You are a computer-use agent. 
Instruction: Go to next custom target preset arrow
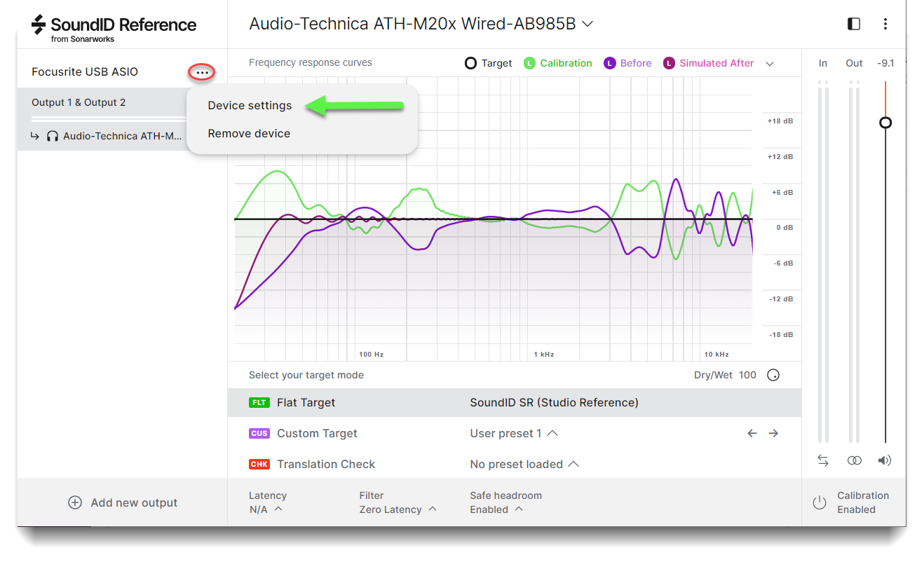[773, 434]
